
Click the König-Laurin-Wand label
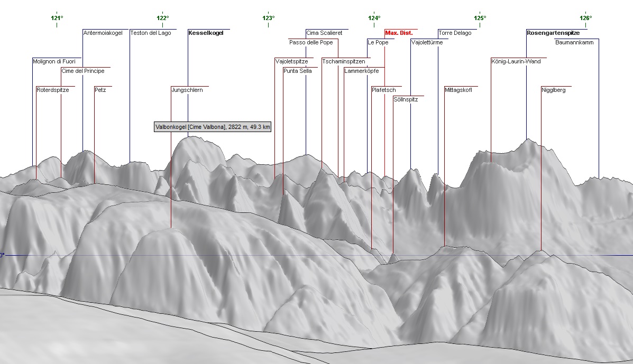pos(516,61)
